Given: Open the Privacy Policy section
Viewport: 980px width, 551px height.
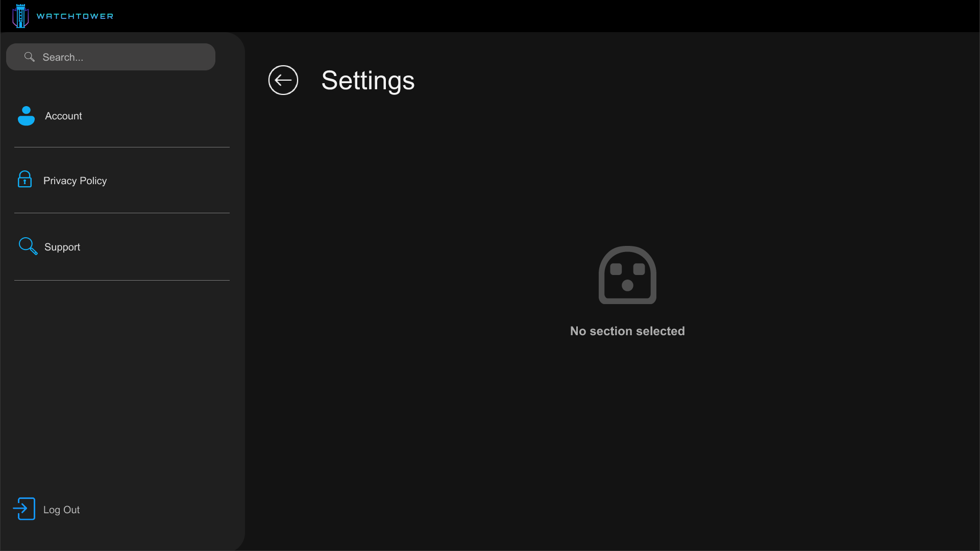Looking at the screenshot, I should [122, 181].
